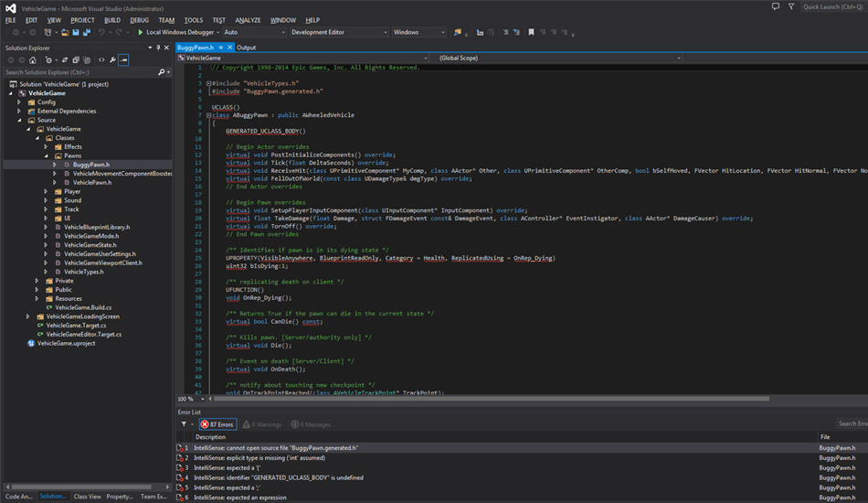Click the Solution Explorer horizontal scrollbar

(x=81, y=487)
